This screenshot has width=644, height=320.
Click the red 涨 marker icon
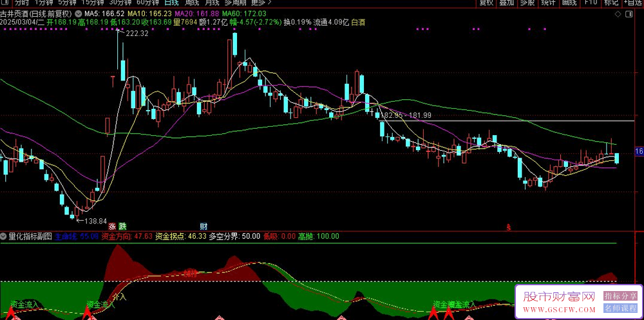(112, 227)
